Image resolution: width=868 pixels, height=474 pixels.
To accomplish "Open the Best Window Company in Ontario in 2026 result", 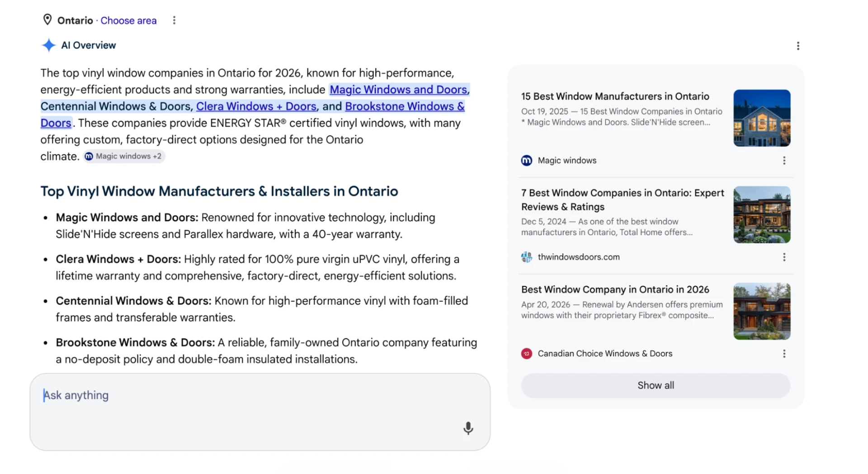I will click(x=615, y=289).
